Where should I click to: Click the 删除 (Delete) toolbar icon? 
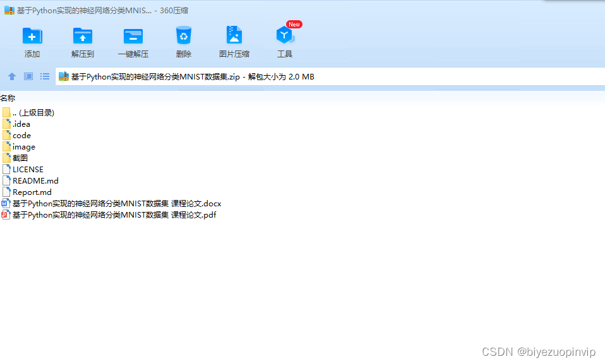coord(183,39)
